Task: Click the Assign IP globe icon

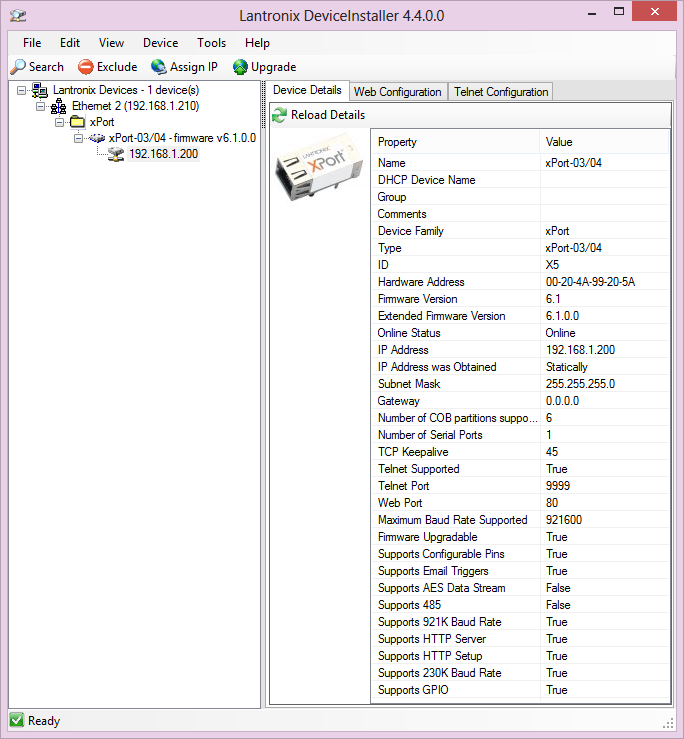Action: [x=159, y=67]
